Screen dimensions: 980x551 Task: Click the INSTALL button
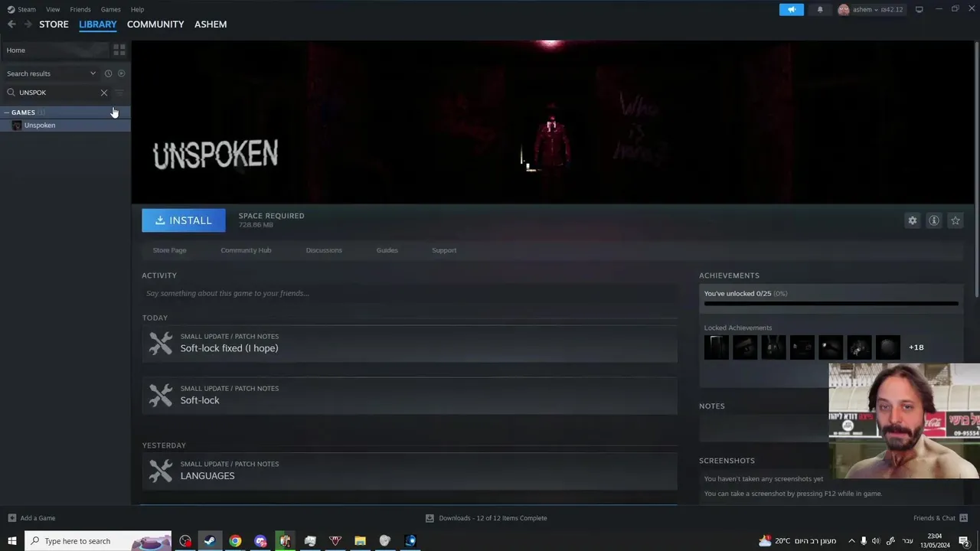coord(184,220)
